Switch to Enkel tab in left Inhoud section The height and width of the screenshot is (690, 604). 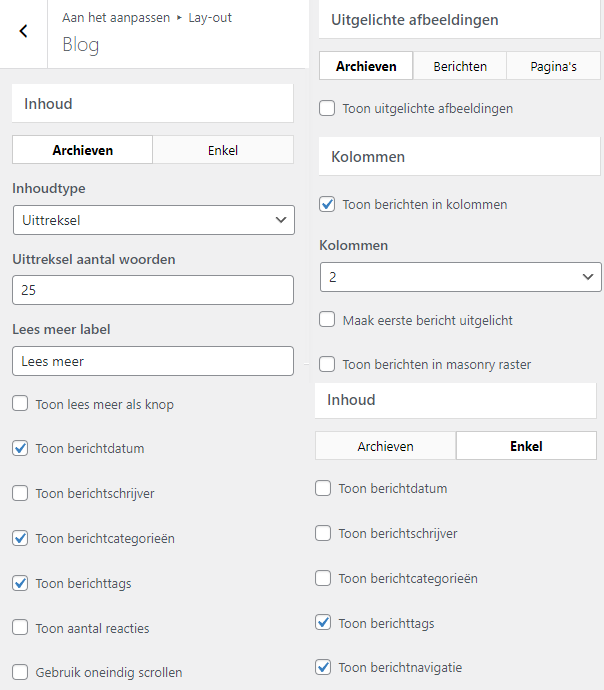click(223, 150)
